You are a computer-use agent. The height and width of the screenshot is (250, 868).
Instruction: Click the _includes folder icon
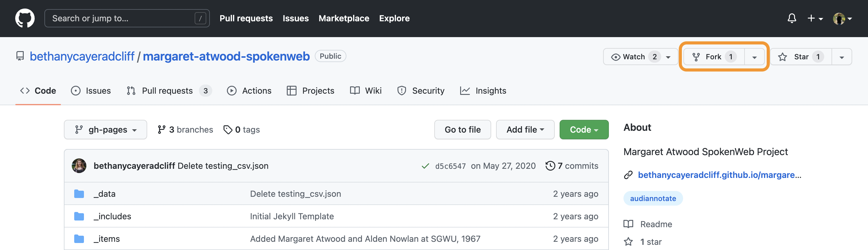pos(79,216)
